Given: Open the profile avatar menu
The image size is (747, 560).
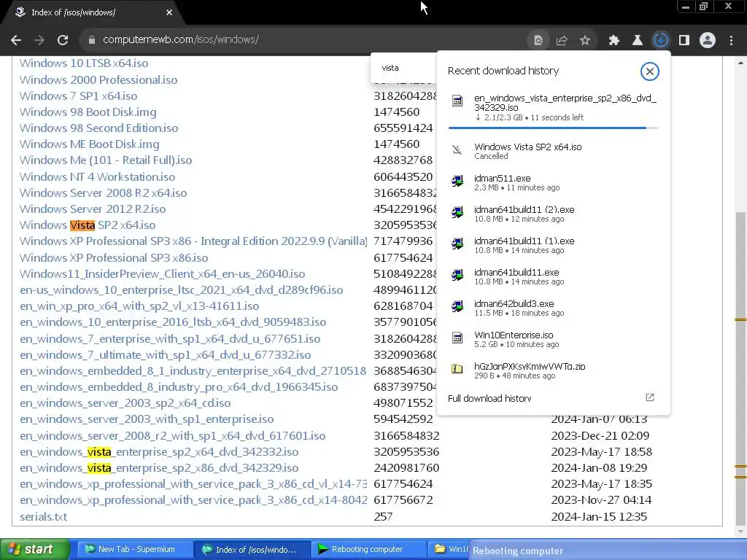Looking at the screenshot, I should tap(708, 41).
